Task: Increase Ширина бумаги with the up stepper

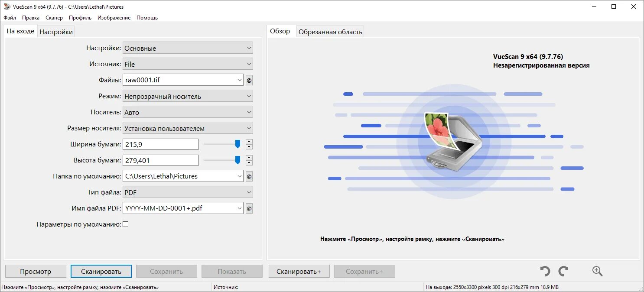Action: pyautogui.click(x=249, y=142)
